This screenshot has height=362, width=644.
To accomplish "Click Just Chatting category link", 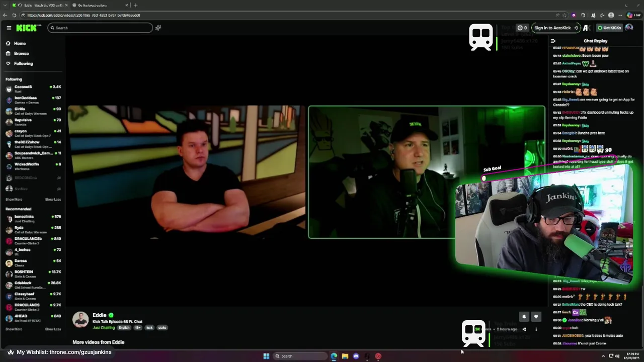I will pos(104,327).
